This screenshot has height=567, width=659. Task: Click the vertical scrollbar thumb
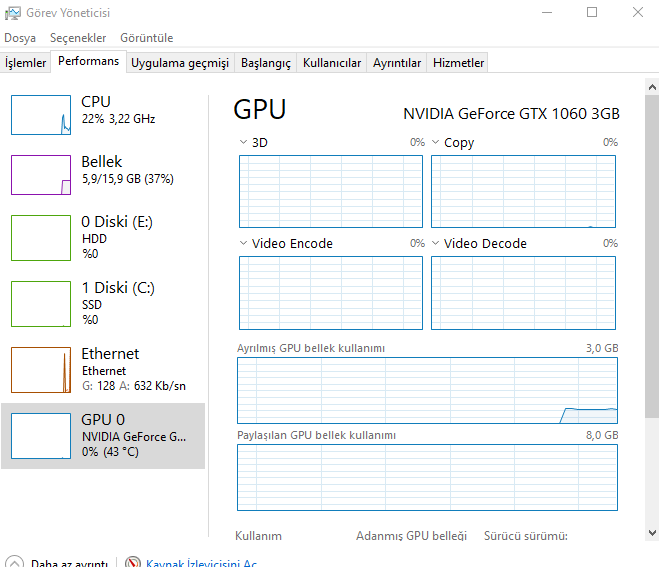point(652,256)
